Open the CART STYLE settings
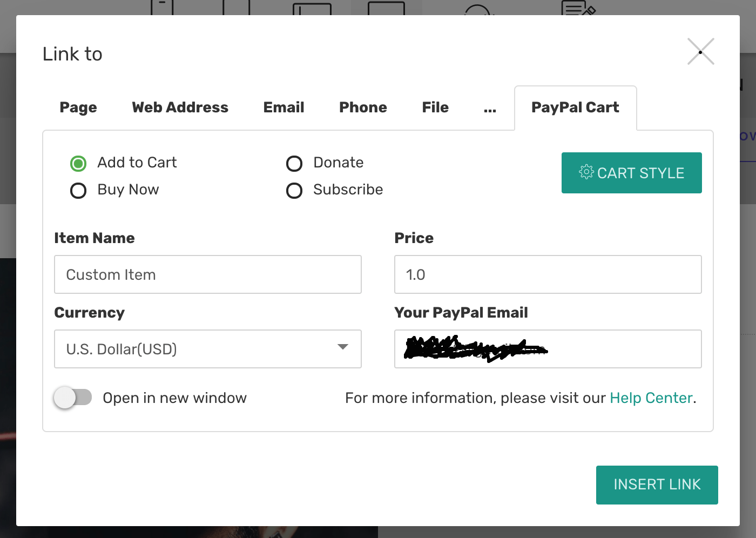 631,173
